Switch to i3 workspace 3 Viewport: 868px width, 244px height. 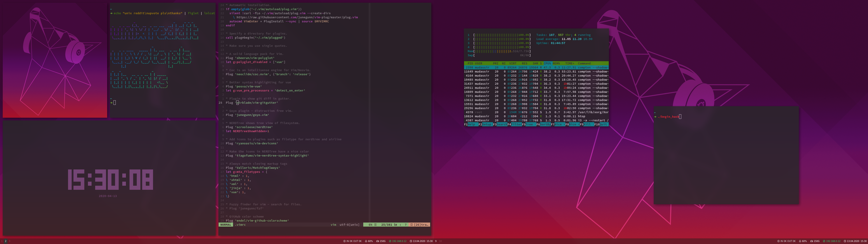click(x=9, y=241)
